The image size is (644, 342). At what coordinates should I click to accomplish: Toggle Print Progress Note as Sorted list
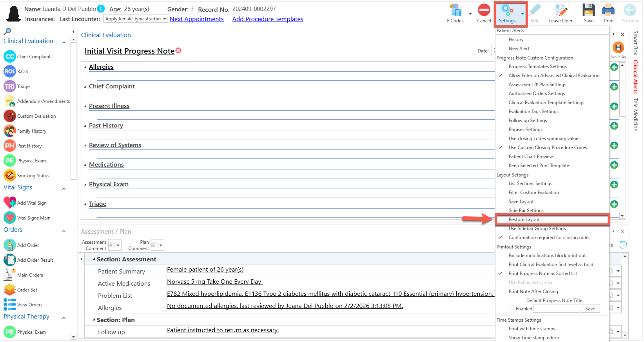pos(542,274)
